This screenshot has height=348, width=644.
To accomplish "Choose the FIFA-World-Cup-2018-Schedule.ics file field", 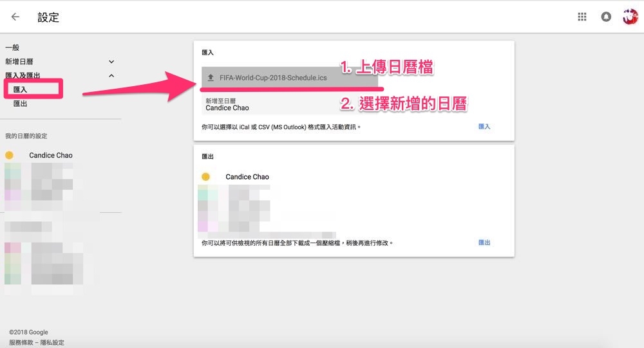I will 290,78.
